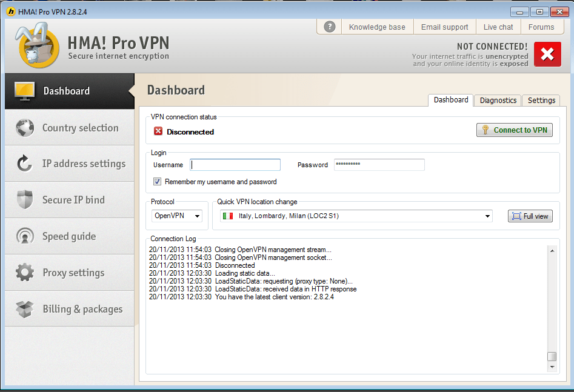Open Country selection in the sidebar

(70, 127)
